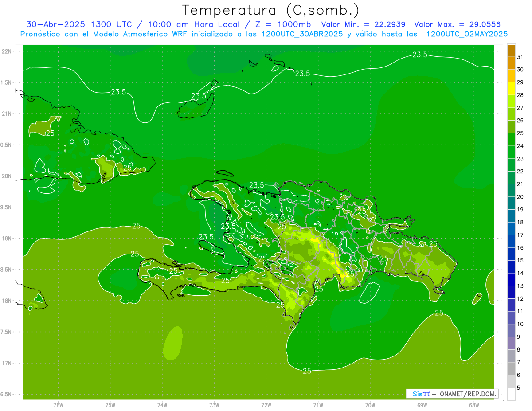Click the 'Temperatura (C,somb.)' map title

271,10
